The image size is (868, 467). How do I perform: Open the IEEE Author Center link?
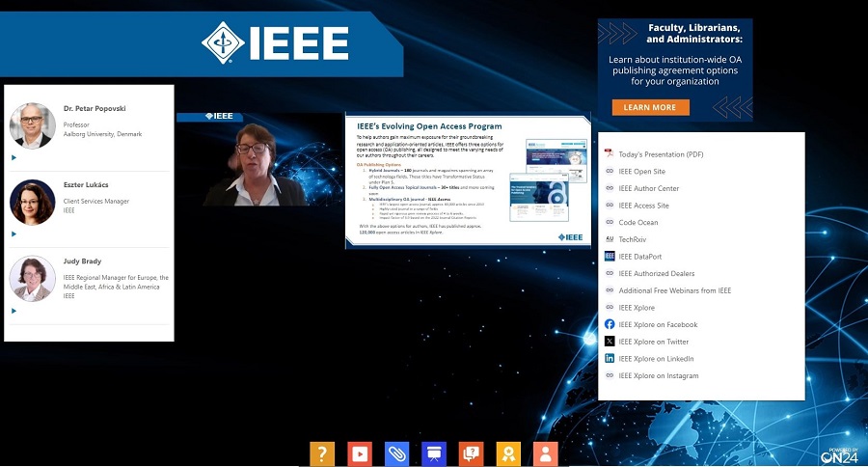tap(649, 188)
